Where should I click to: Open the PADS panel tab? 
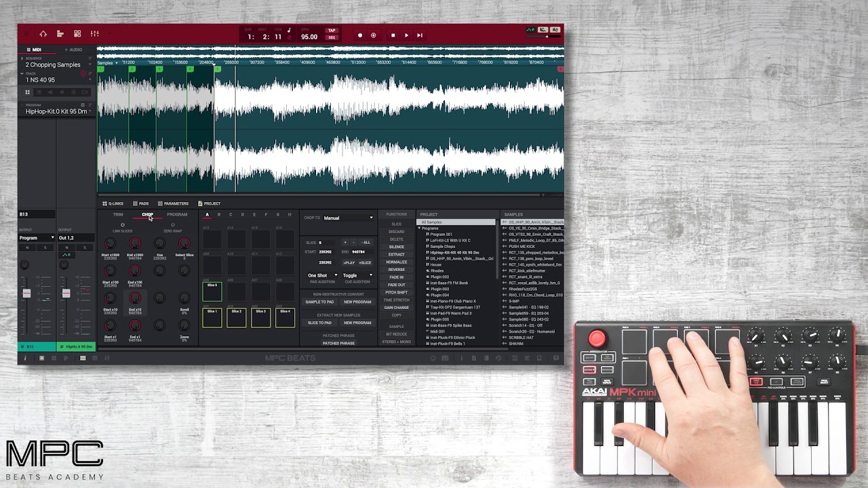[140, 203]
